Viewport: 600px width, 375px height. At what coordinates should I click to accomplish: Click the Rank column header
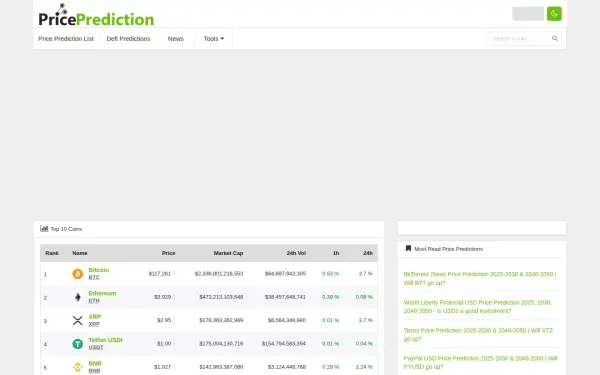pyautogui.click(x=52, y=253)
